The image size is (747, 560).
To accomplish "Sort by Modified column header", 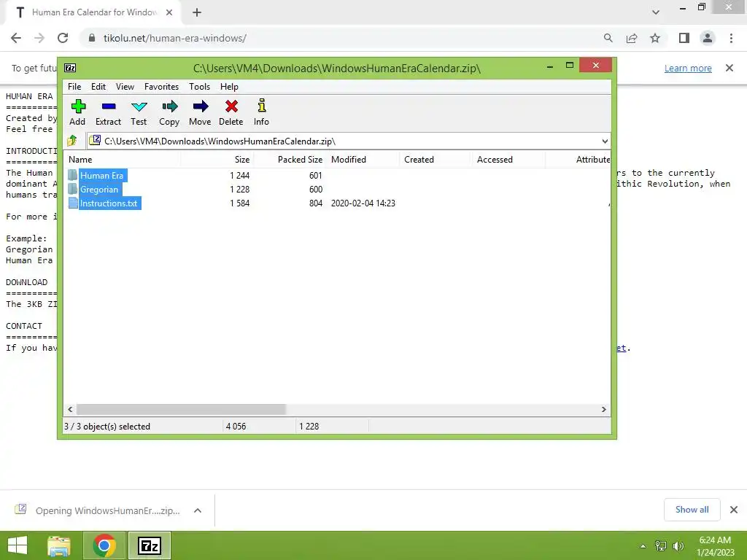I will (x=363, y=160).
